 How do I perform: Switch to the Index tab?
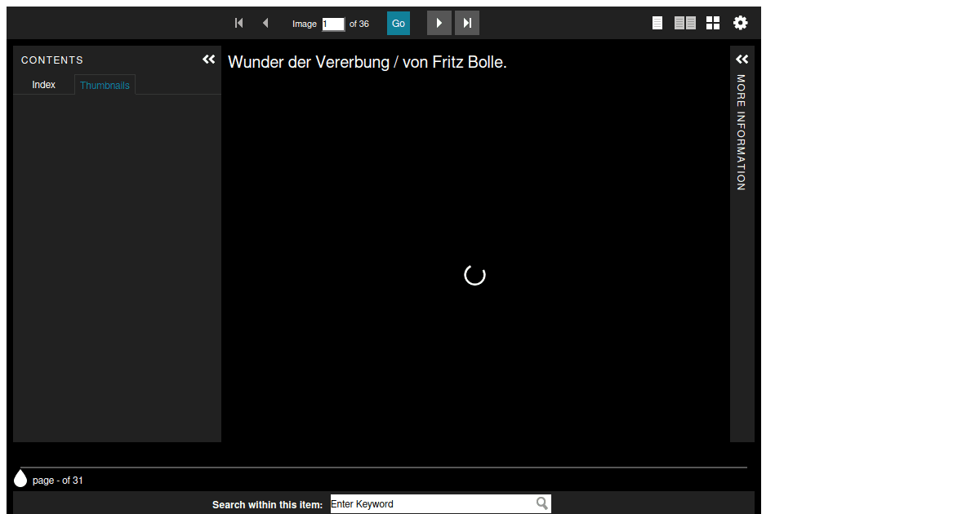(43, 84)
